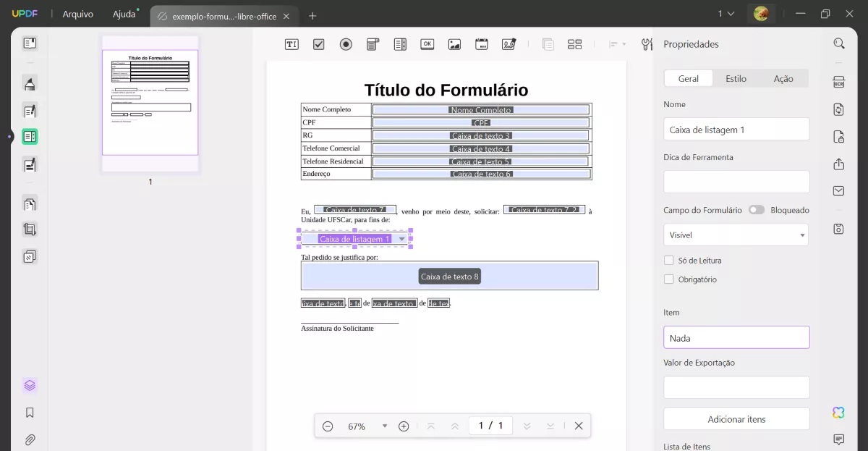Open the search tool in right sidebar
Viewport: 868px width, 451px height.
838,43
